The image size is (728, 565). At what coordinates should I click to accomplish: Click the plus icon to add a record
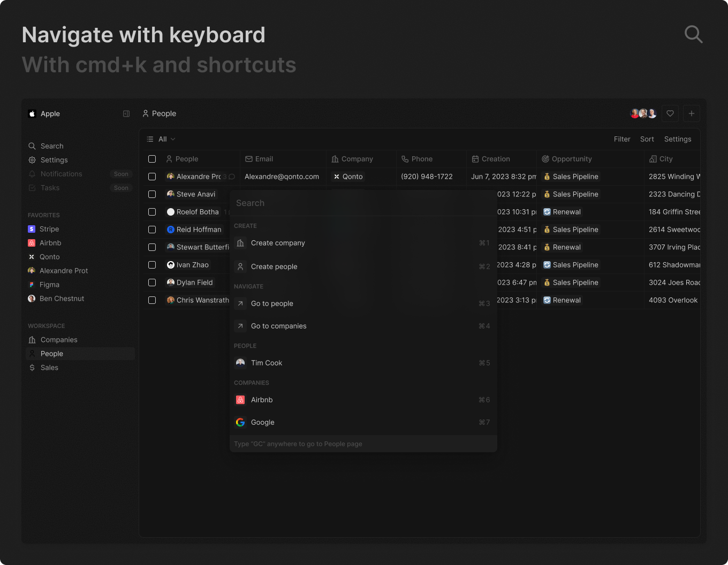click(692, 113)
